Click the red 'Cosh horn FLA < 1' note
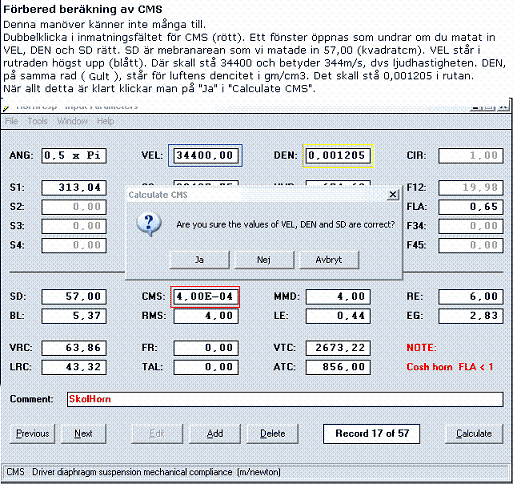Viewport: 513px width, 484px height. pyautogui.click(x=450, y=367)
